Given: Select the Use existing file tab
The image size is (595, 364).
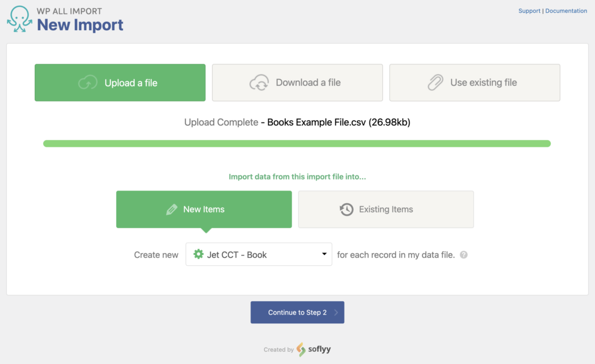Looking at the screenshot, I should tap(475, 82).
